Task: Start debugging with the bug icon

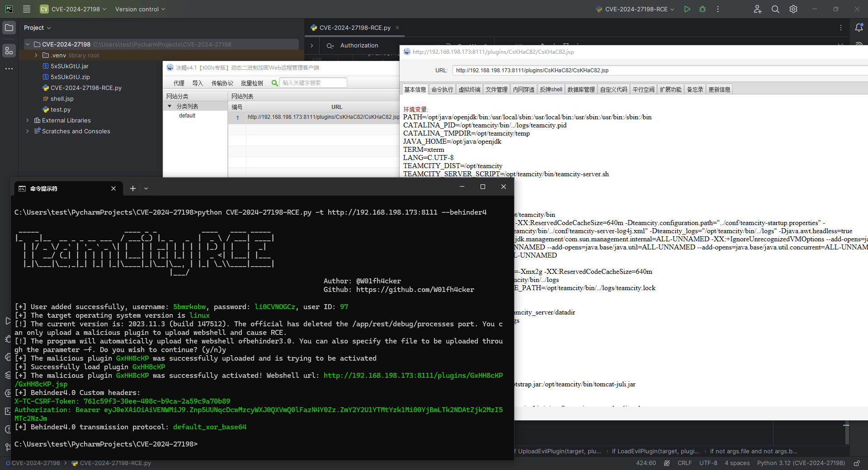Action: tap(703, 9)
